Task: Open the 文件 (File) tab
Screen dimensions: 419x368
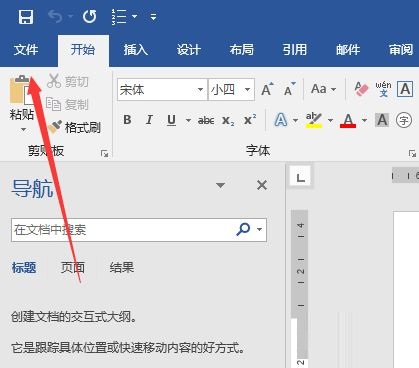Action: 26,50
